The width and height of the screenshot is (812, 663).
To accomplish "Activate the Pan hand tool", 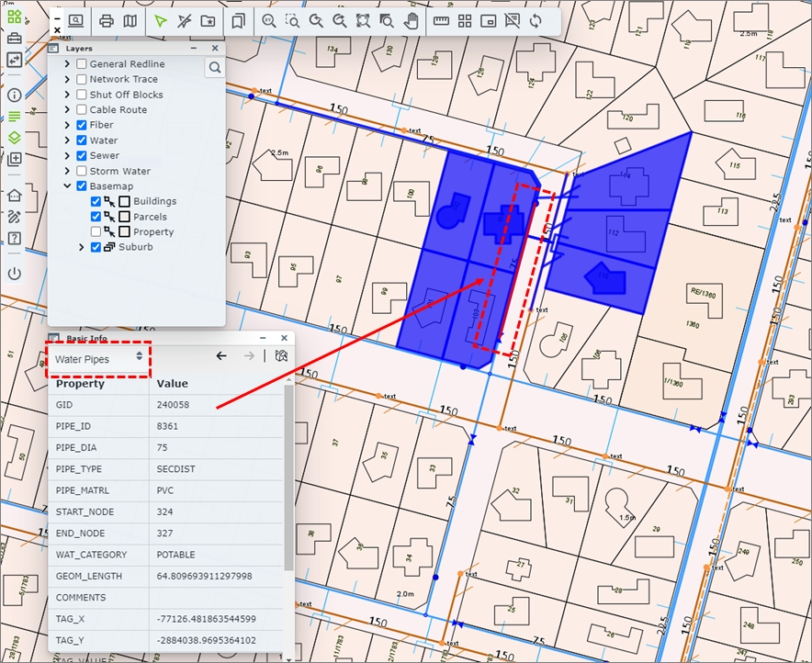I will click(x=411, y=21).
